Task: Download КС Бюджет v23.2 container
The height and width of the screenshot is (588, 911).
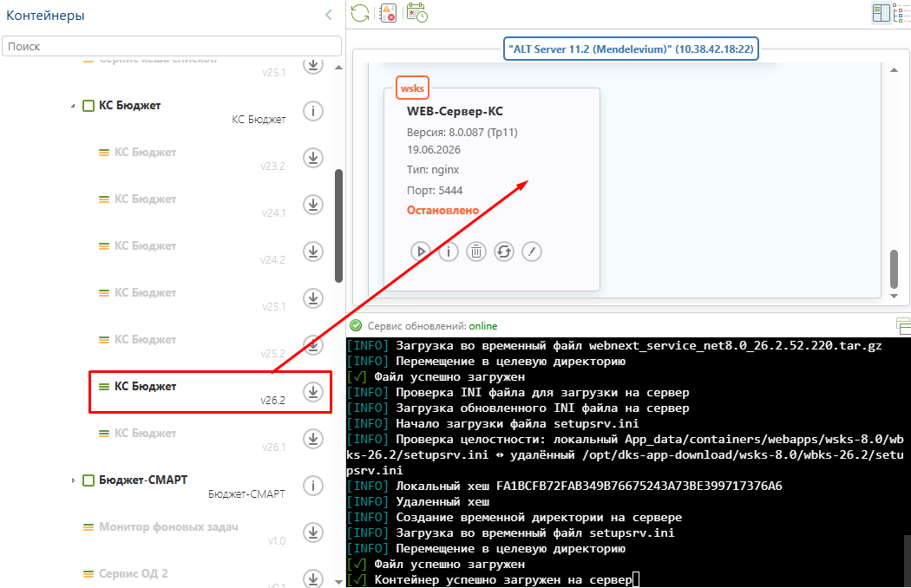Action: [313, 158]
